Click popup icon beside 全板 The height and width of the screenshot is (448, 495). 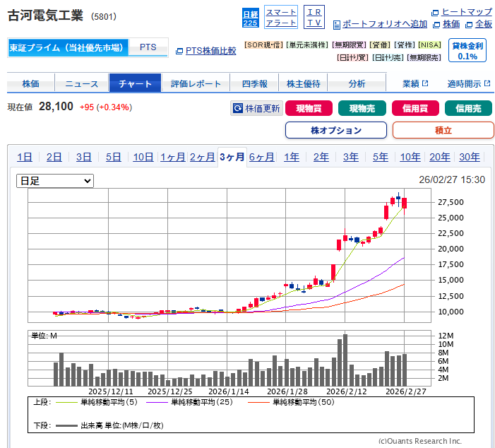(x=469, y=25)
